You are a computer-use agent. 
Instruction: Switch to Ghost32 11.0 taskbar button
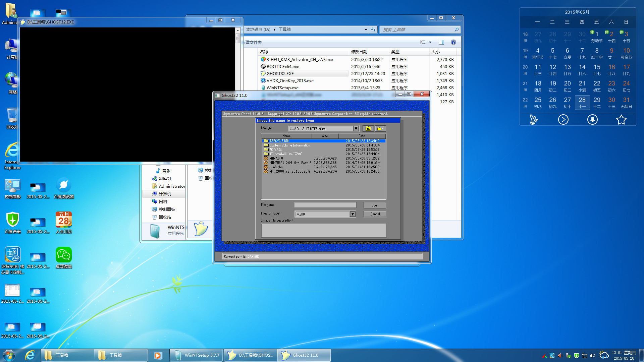tap(304, 355)
